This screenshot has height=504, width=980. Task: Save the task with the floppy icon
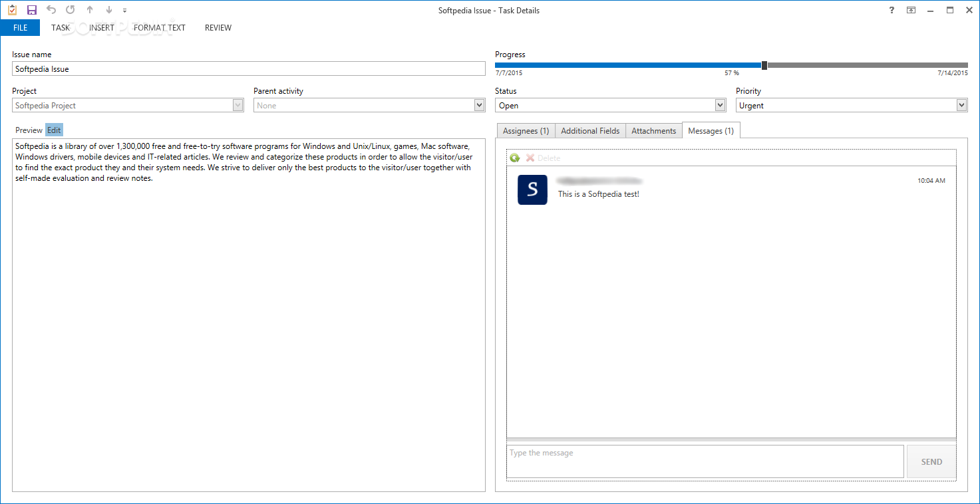[x=32, y=10]
